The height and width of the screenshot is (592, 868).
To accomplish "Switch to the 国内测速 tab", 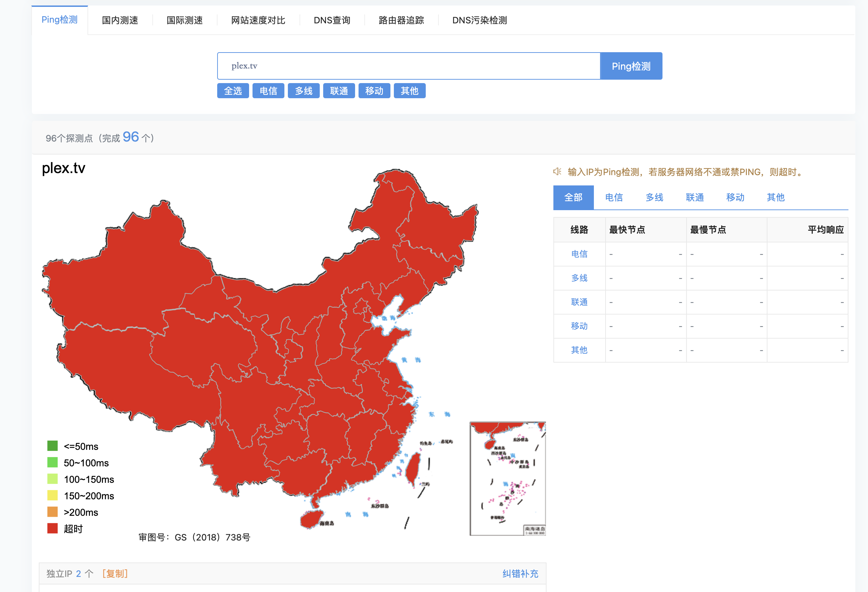I will (x=120, y=20).
